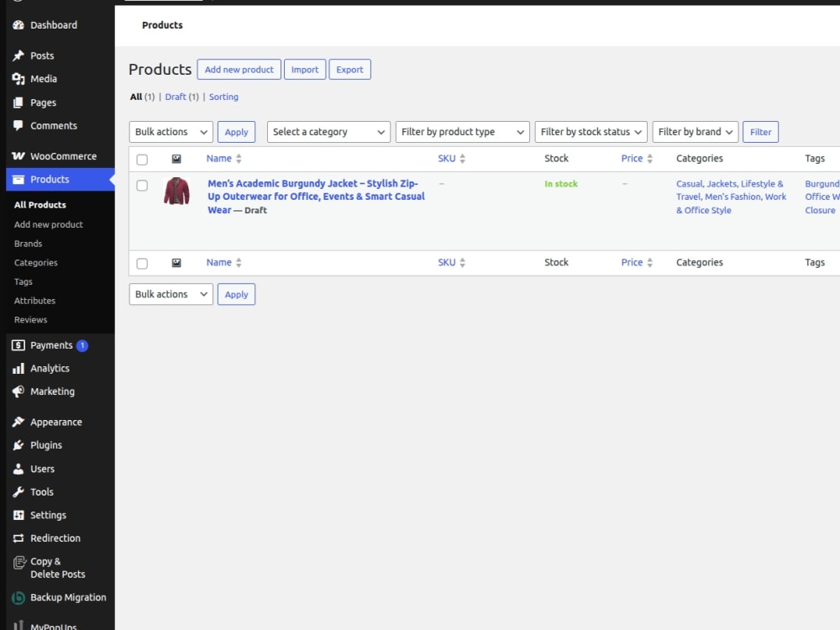Open Add new product submenu item
The image size is (840, 630).
(x=48, y=224)
